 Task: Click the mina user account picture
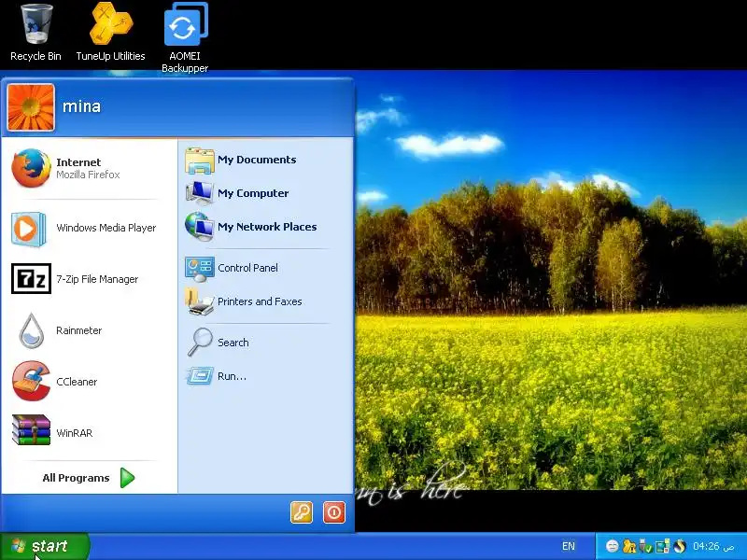coord(31,107)
